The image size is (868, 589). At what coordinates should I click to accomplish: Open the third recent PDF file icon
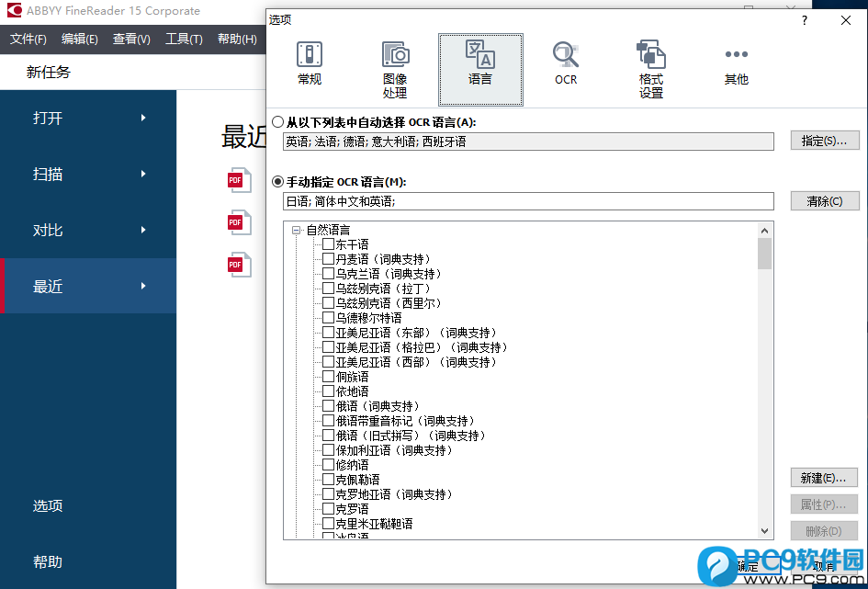[240, 264]
